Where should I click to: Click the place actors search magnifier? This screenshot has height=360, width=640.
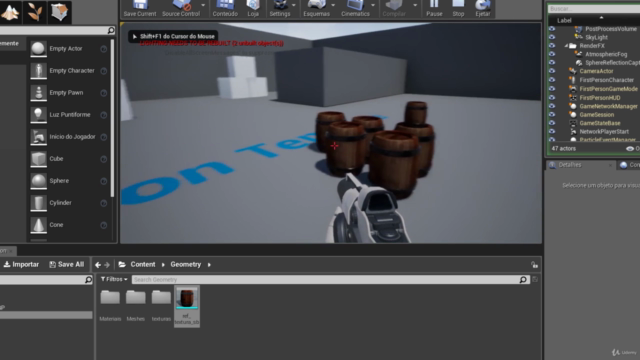[111, 31]
